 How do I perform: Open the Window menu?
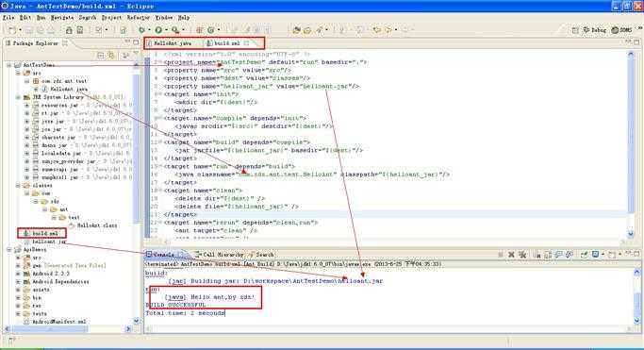pos(163,18)
